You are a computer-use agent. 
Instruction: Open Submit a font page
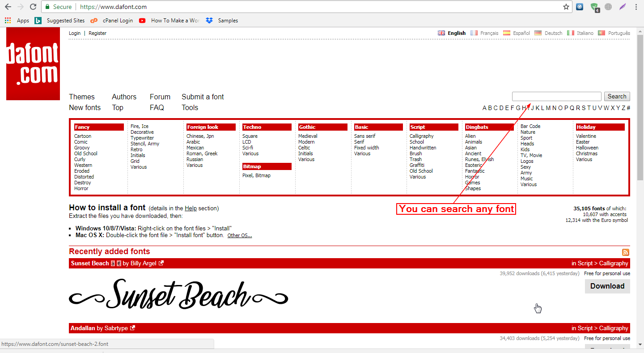pos(203,97)
